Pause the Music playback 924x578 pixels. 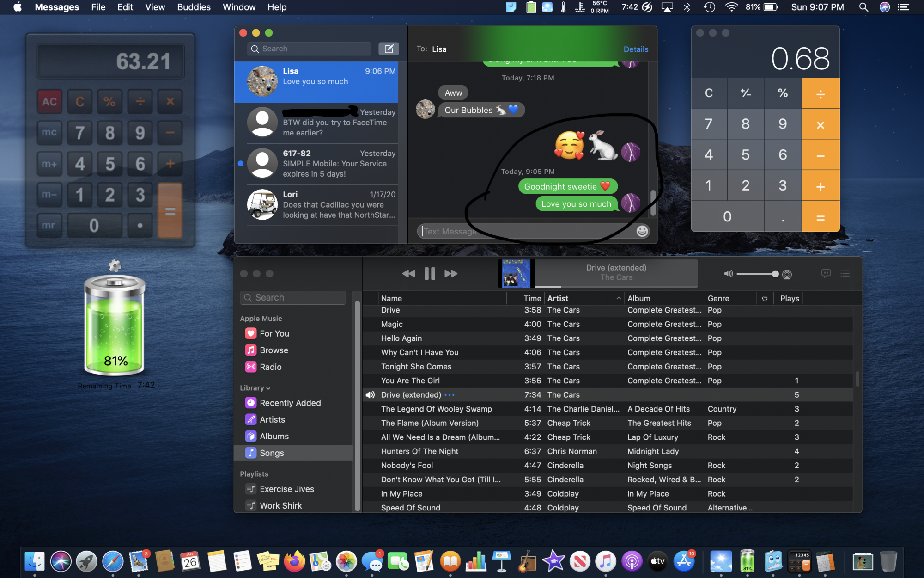pyautogui.click(x=430, y=274)
